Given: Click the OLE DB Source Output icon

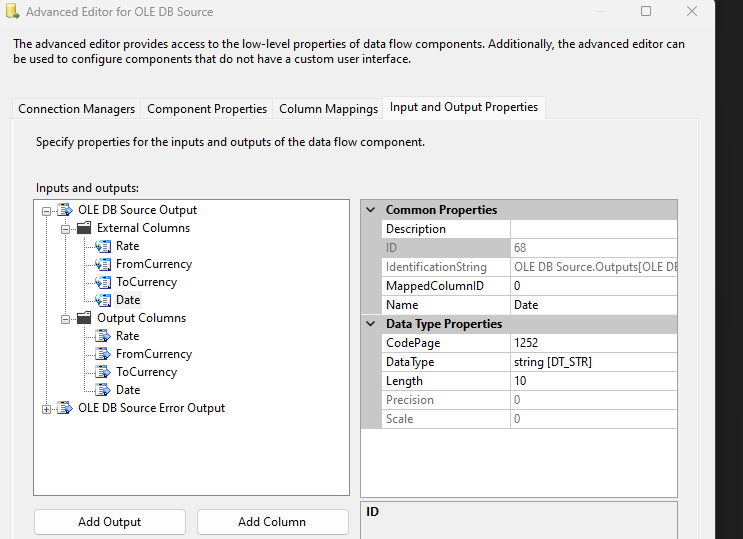Looking at the screenshot, I should (65, 210).
